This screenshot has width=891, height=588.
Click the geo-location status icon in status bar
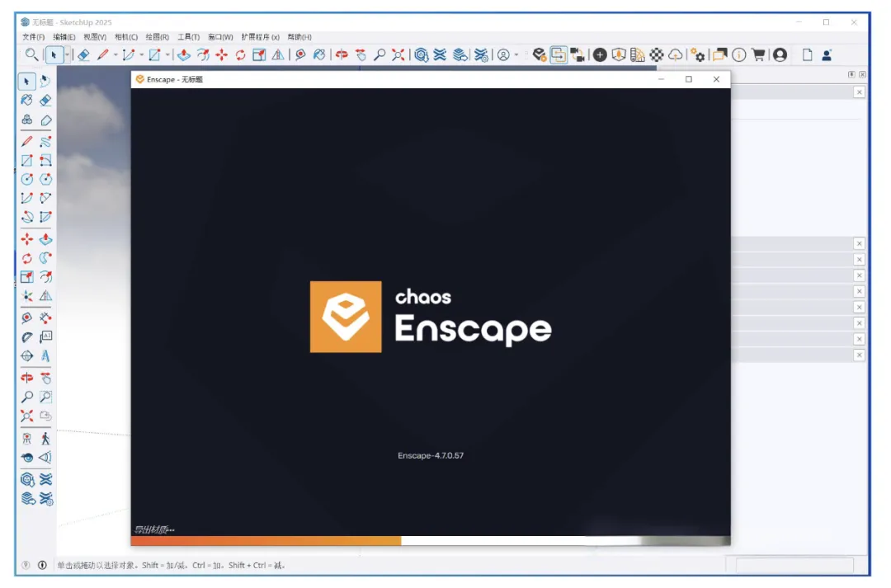(x=26, y=565)
